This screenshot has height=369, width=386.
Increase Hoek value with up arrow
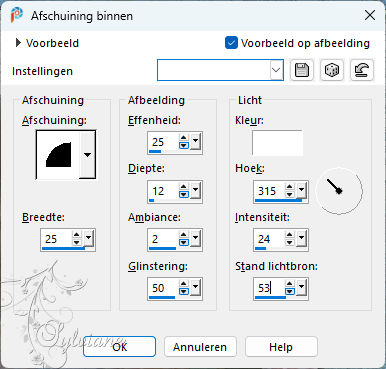290,187
